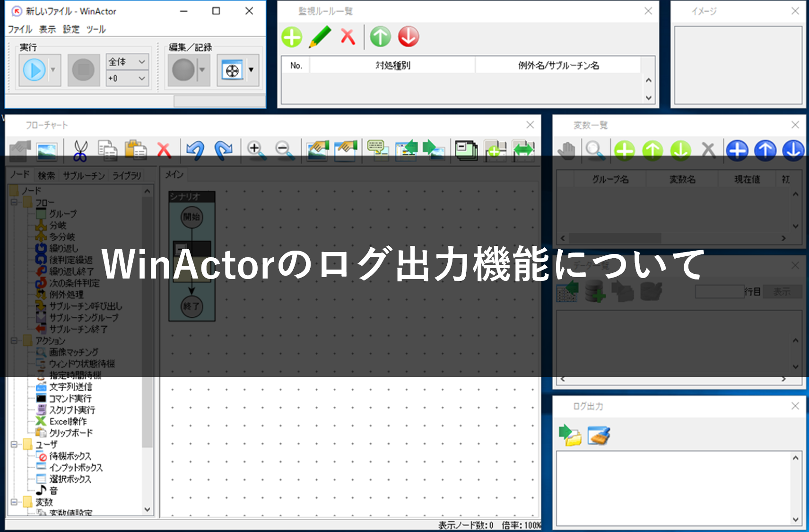Click the hand icon in variable list toolbar

pyautogui.click(x=566, y=150)
